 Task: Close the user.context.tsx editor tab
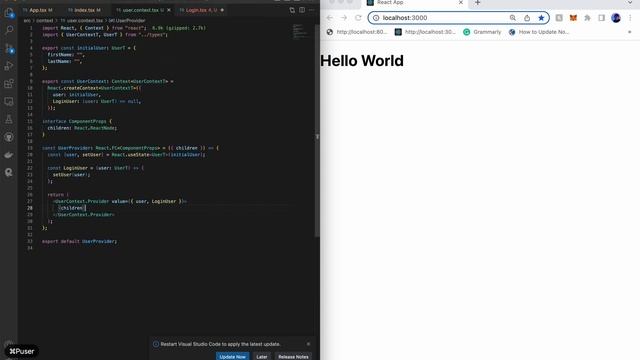click(169, 10)
